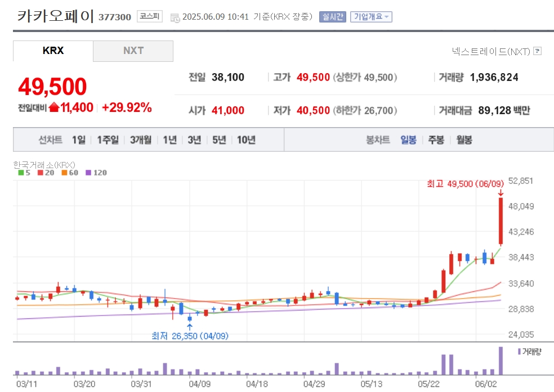554x392 pixels.
Task: Switch to the NXT tab
Action: tap(133, 51)
